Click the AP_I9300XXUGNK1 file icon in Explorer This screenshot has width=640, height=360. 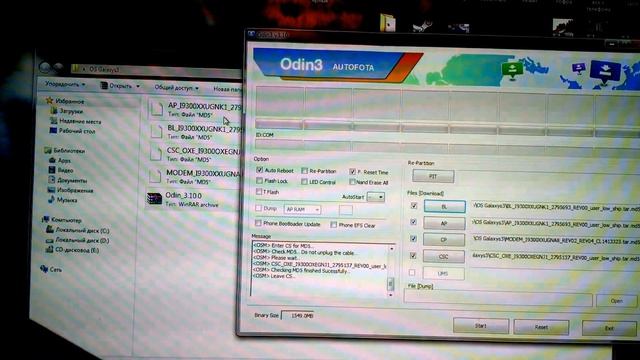[156, 109]
